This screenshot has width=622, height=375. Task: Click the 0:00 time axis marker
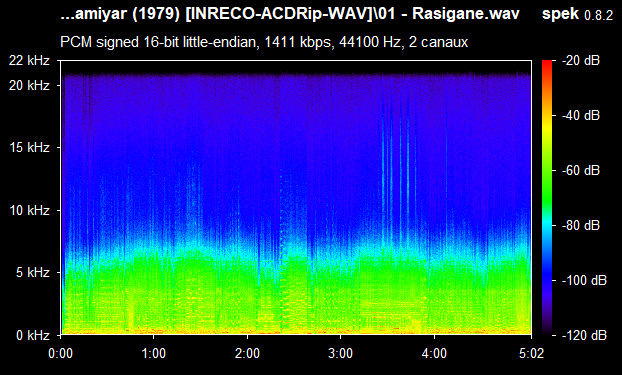(60, 353)
